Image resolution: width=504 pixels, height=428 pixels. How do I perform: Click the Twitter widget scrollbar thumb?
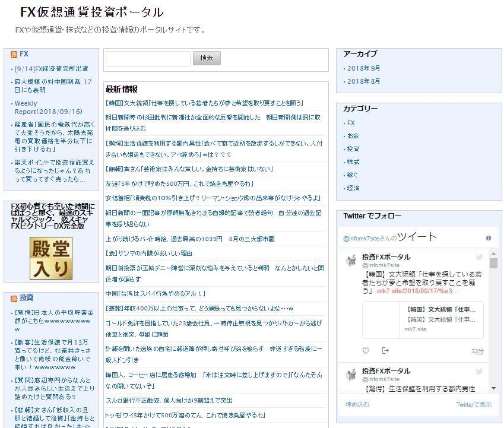[x=493, y=263]
